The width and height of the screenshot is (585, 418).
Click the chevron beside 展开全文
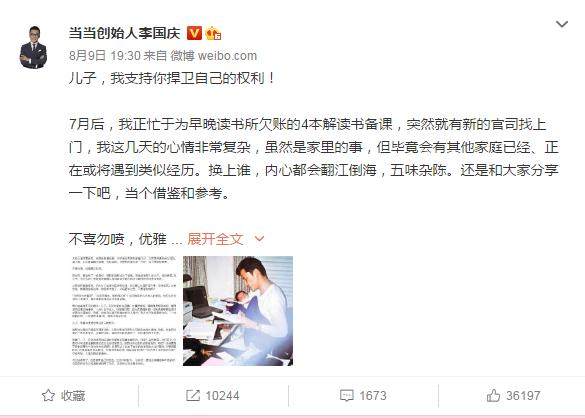click(259, 239)
